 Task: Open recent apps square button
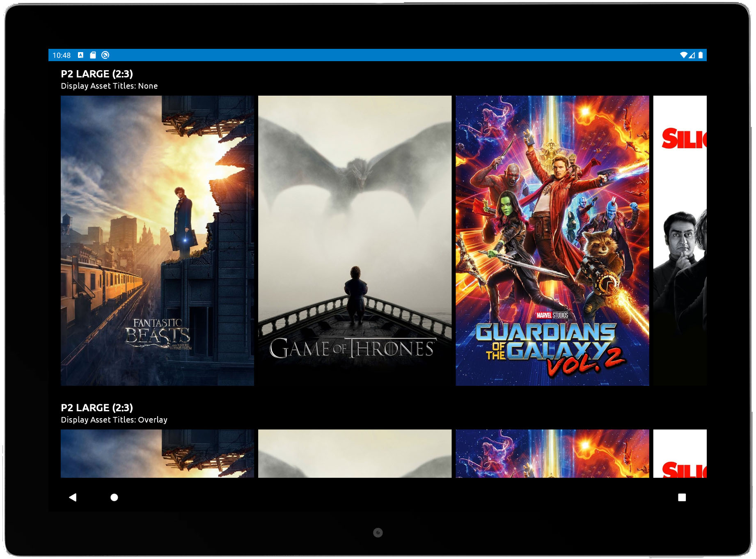682,497
